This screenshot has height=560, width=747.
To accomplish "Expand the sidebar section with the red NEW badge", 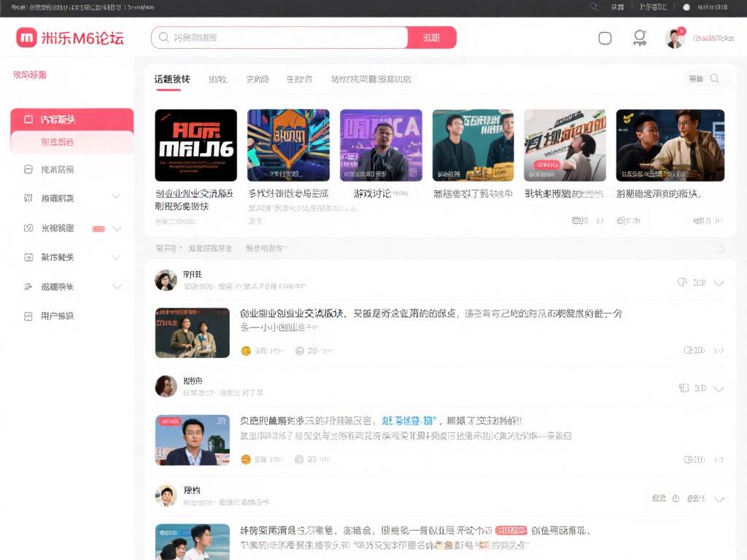I will (117, 227).
